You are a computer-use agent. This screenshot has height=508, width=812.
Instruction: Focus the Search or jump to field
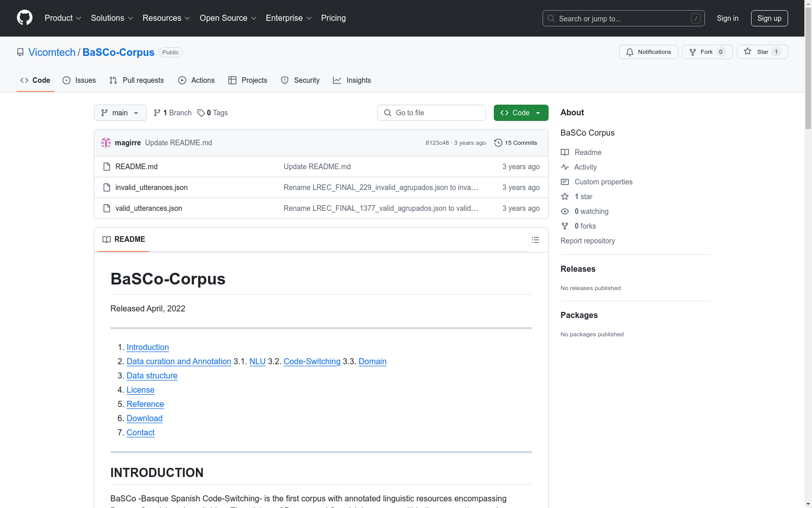coord(624,18)
